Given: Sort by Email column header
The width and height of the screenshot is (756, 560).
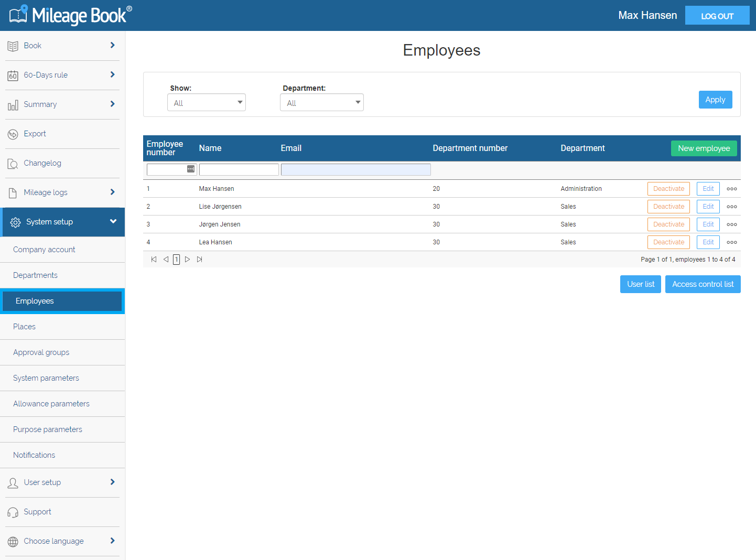Looking at the screenshot, I should click(x=291, y=148).
